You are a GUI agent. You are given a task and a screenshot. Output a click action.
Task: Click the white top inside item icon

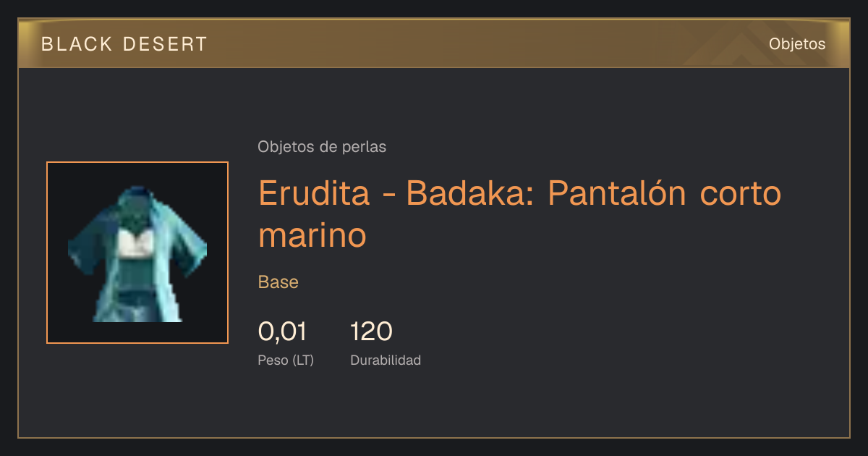(x=132, y=244)
